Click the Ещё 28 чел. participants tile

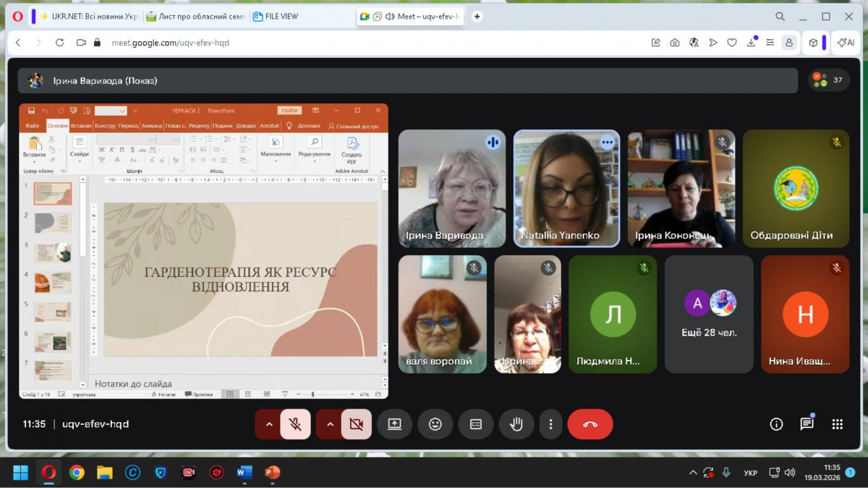709,314
